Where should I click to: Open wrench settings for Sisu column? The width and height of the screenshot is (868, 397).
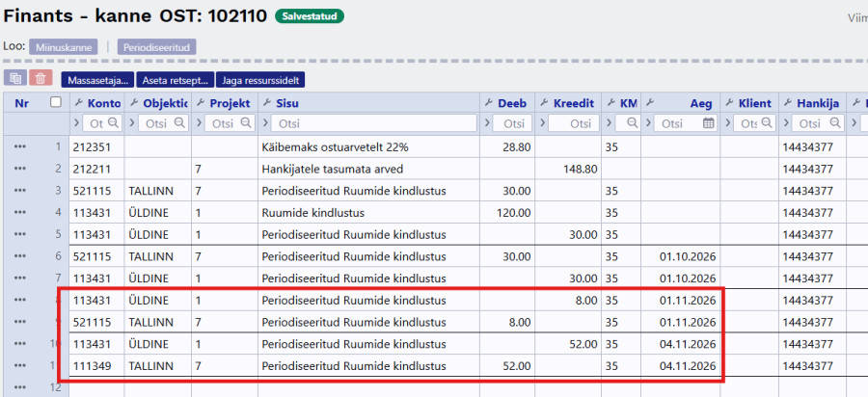[266, 103]
